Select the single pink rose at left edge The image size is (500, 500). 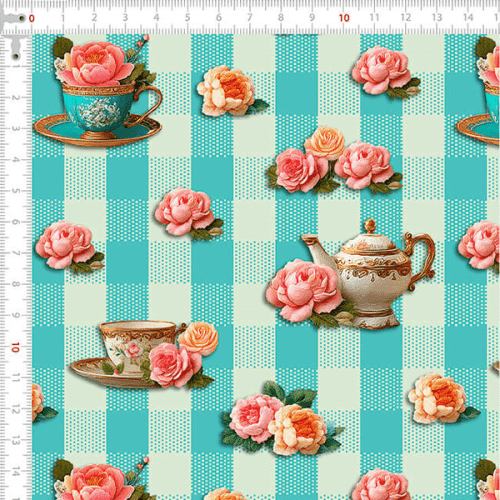pos(68,246)
